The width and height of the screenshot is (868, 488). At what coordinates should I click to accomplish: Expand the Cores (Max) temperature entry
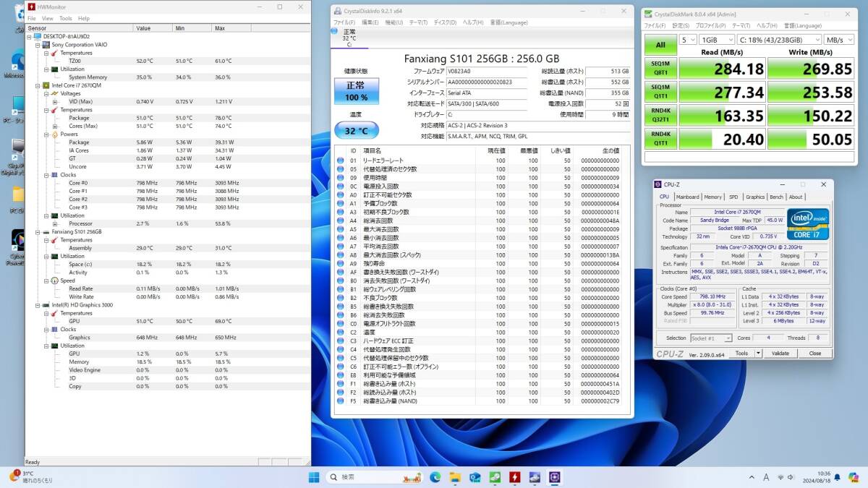coord(55,126)
